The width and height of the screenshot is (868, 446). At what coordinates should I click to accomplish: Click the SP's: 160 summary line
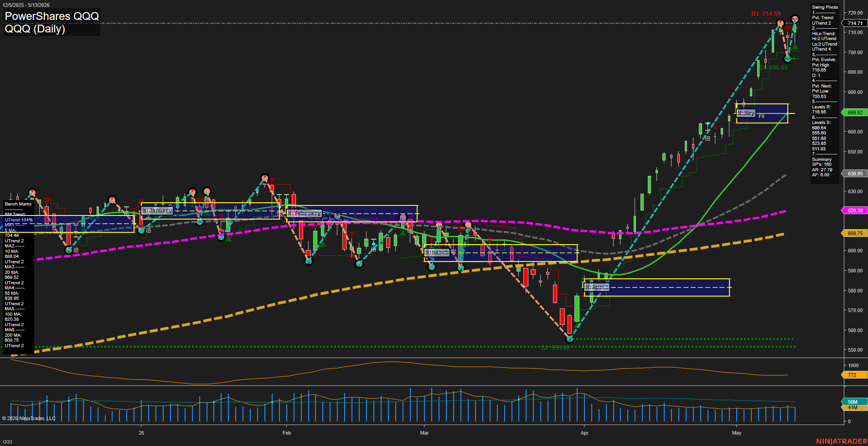click(x=821, y=164)
